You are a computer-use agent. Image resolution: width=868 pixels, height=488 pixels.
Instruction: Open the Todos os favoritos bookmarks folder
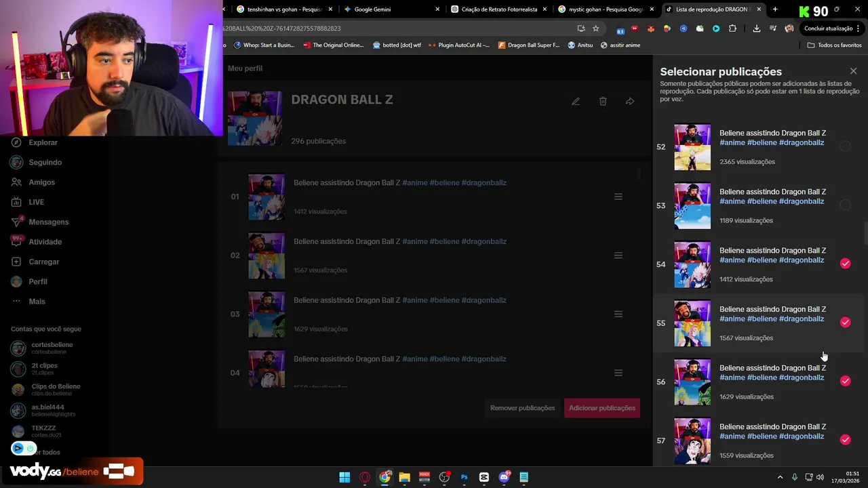click(834, 45)
